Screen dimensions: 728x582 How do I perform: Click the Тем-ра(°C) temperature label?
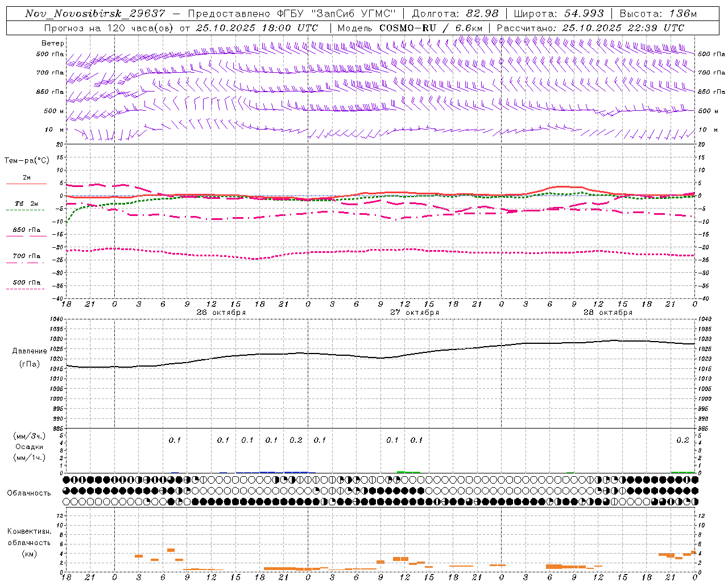[27, 161]
